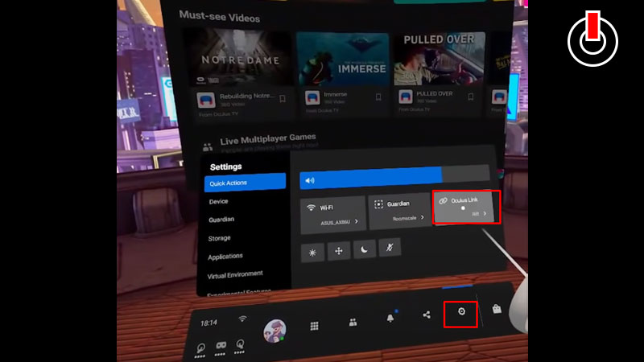Viewport: 644px width, 362px height.
Task: Open the Store shopping bag icon
Action: click(x=497, y=309)
